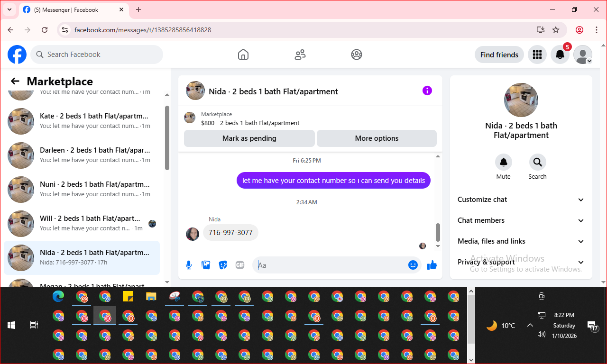The width and height of the screenshot is (607, 364).
Task: Mute this conversation with the bell icon
Action: tap(504, 162)
